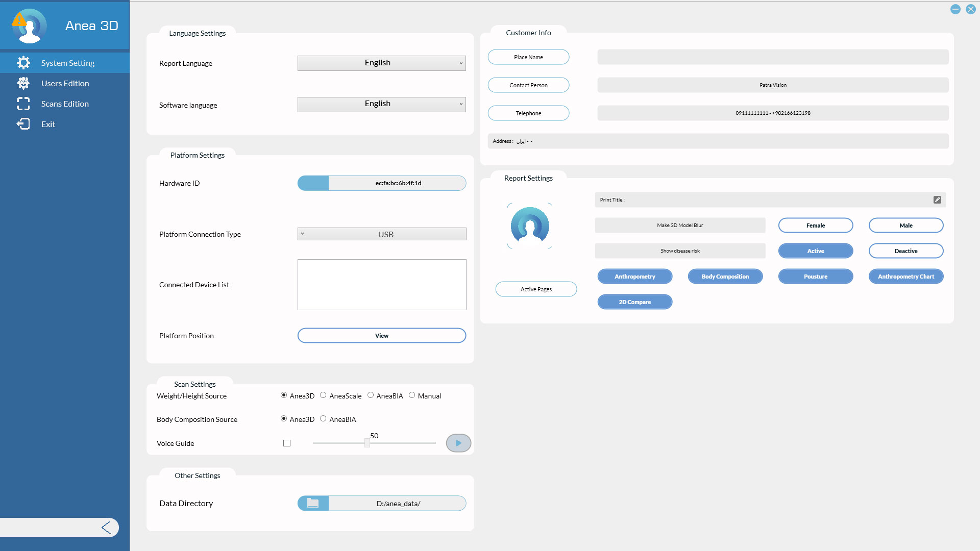This screenshot has width=980, height=551.
Task: Toggle the Body Composition report page
Action: 725,277
